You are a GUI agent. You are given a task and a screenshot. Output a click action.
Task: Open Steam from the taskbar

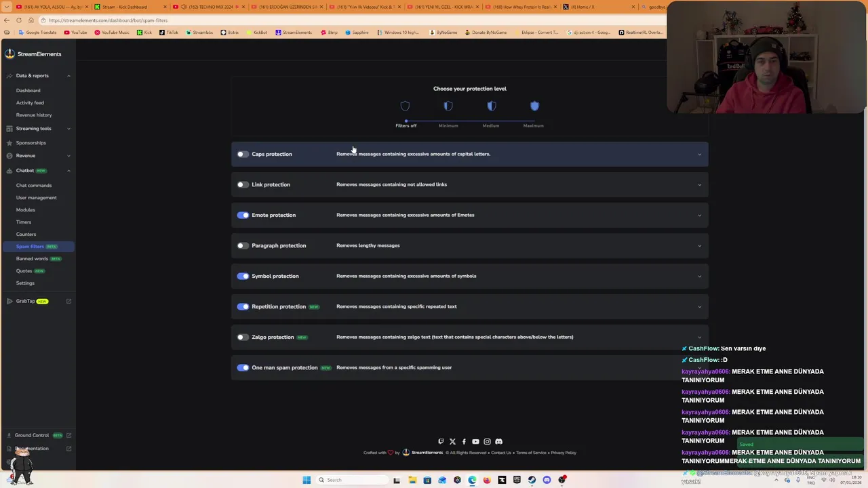point(532,480)
